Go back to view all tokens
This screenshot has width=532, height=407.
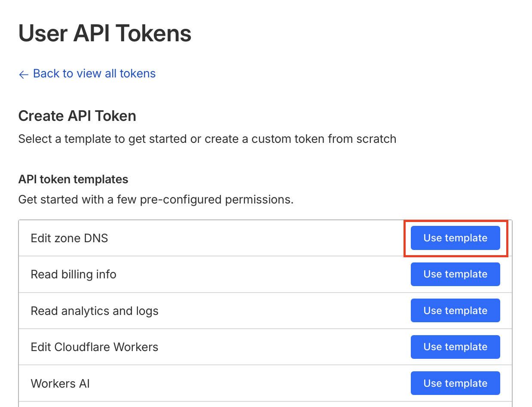(94, 74)
